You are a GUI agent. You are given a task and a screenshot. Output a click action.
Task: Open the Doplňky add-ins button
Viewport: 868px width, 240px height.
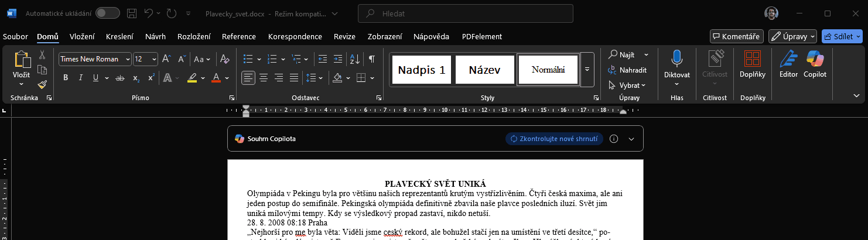click(753, 64)
